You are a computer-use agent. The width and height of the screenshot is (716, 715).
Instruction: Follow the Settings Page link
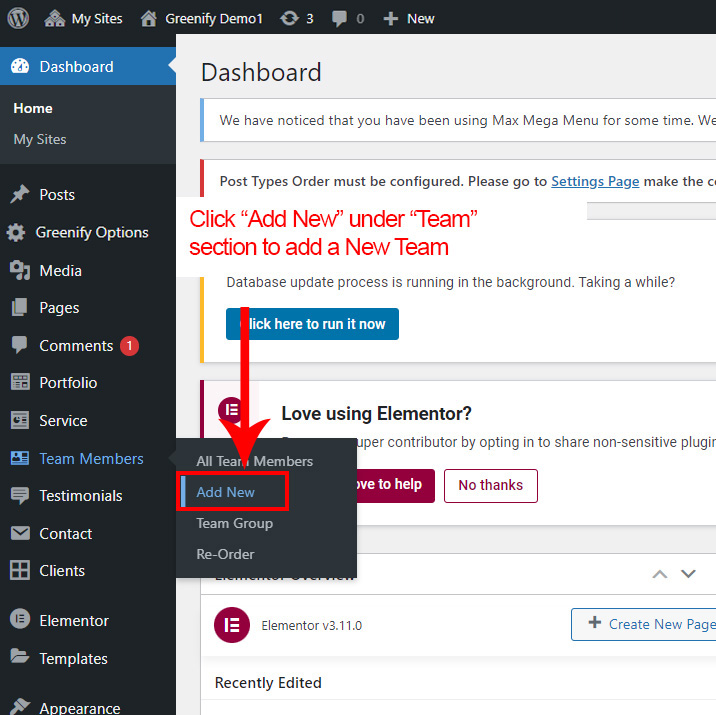[x=595, y=182]
